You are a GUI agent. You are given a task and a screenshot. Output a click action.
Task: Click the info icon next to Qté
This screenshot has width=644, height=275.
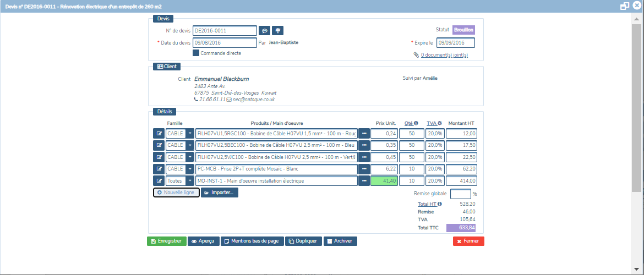pos(416,123)
